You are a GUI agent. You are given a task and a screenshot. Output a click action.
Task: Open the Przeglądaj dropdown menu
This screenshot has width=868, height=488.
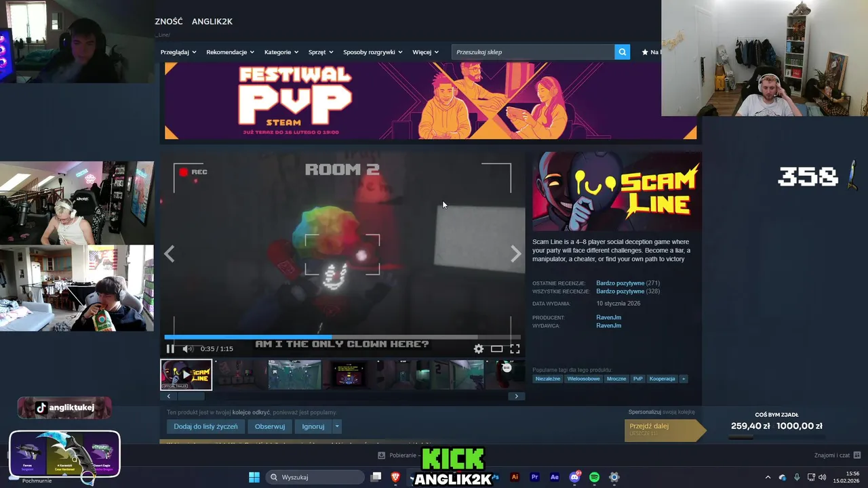pos(178,52)
